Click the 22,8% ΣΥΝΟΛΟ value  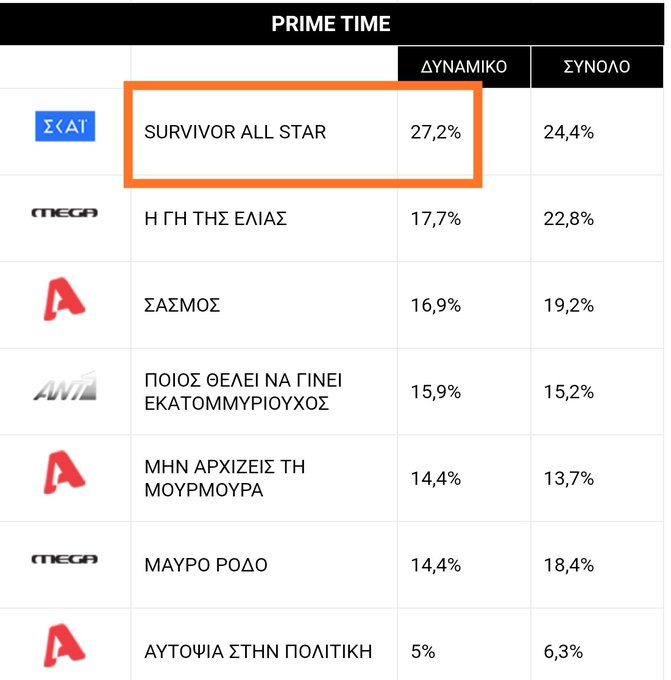coord(569,219)
